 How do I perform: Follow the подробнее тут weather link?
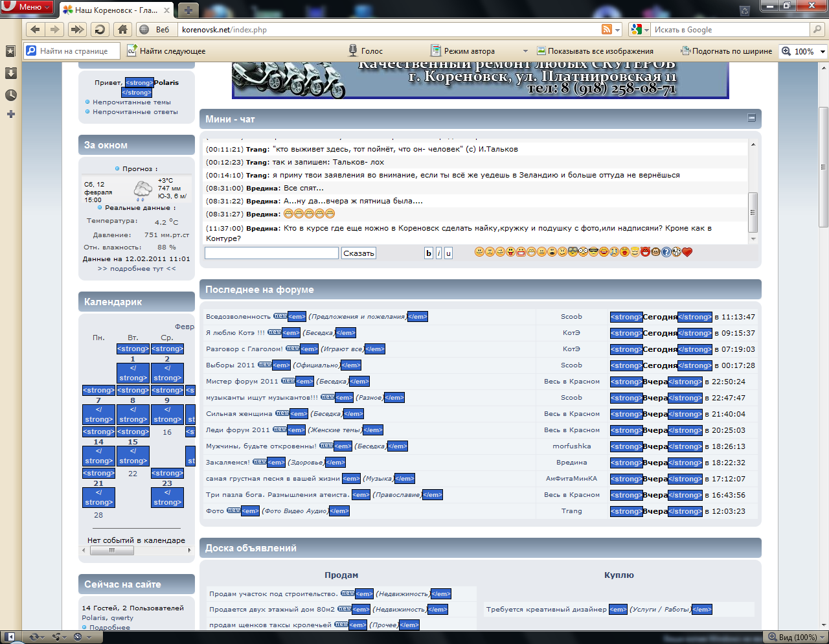pyautogui.click(x=137, y=268)
